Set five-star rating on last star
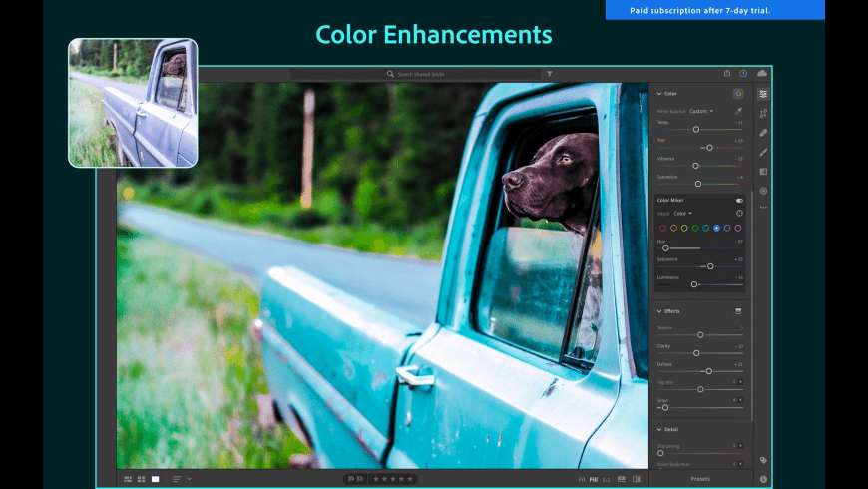The width and height of the screenshot is (868, 489). click(x=410, y=479)
